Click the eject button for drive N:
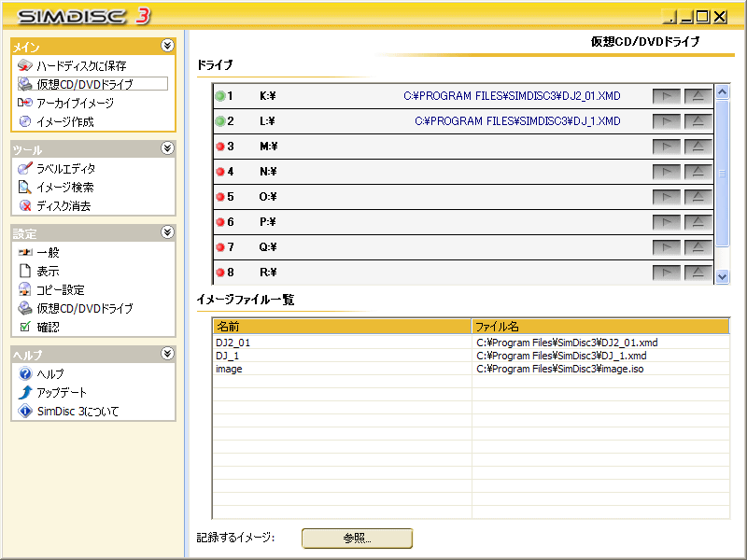 pos(698,172)
